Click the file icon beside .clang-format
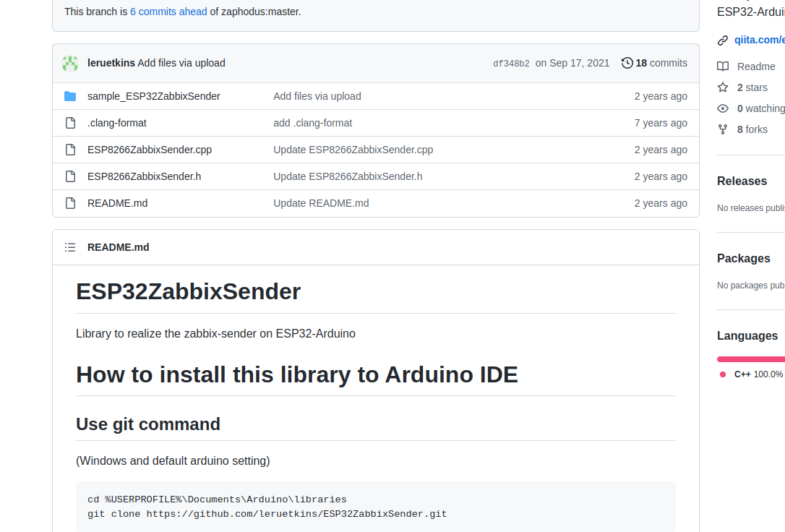The width and height of the screenshot is (785, 532). point(71,123)
